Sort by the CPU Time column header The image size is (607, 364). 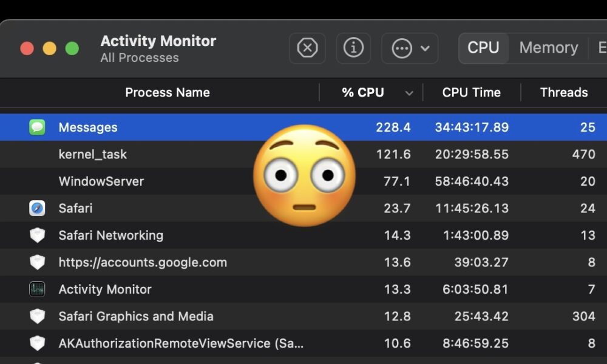coord(471,92)
